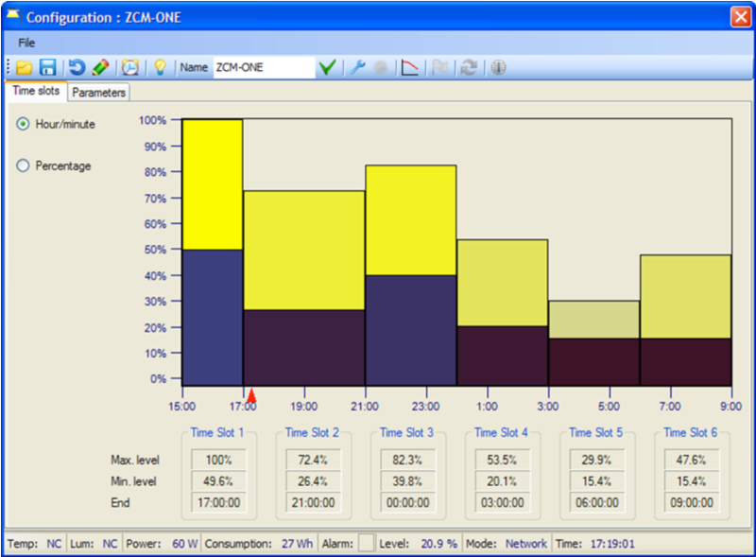Click the open folder icon in toolbar
This screenshot has width=756, height=557.
[x=24, y=67]
